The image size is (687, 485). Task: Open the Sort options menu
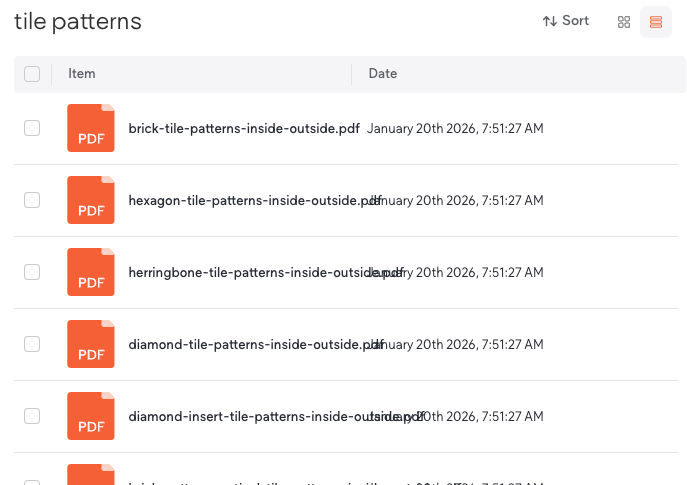(566, 21)
